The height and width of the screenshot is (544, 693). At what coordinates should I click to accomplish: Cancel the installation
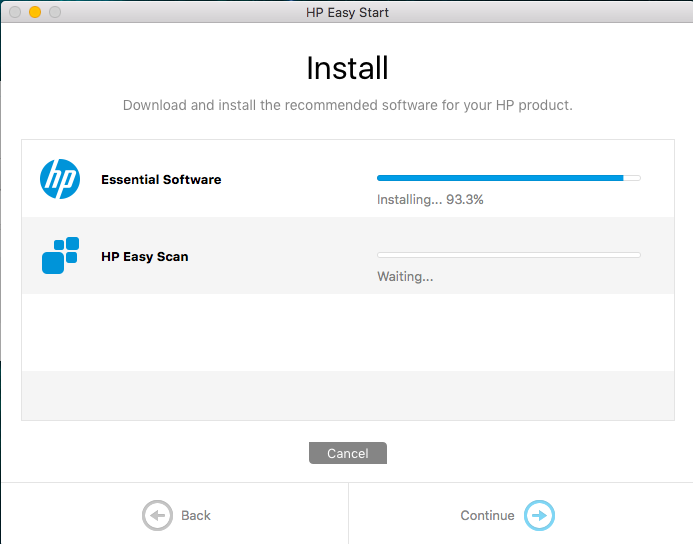click(348, 453)
